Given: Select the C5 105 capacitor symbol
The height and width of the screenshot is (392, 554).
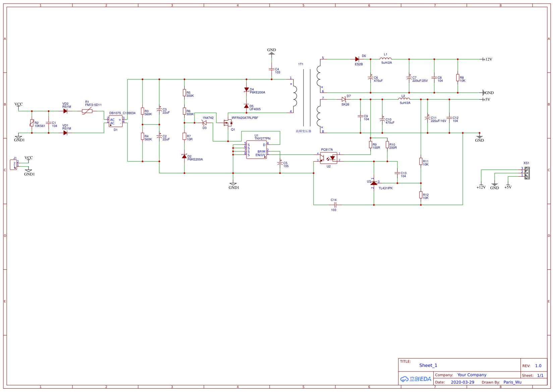Looking at the screenshot, I should (280, 164).
